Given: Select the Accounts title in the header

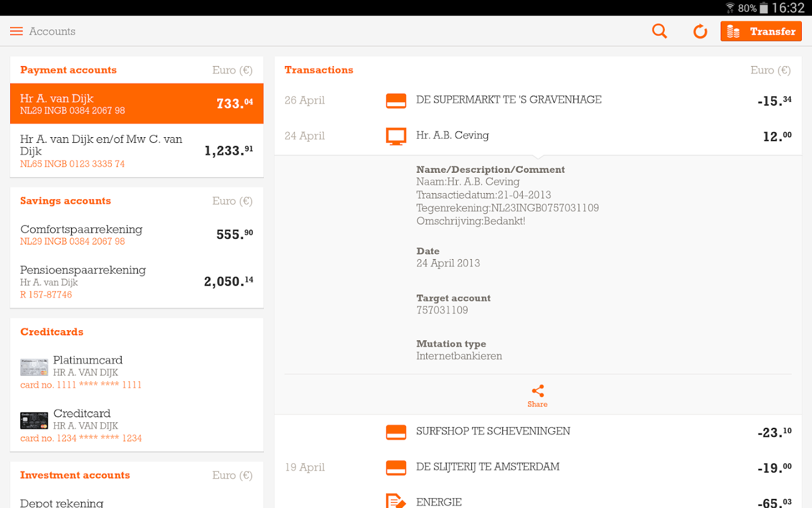Looking at the screenshot, I should point(52,32).
